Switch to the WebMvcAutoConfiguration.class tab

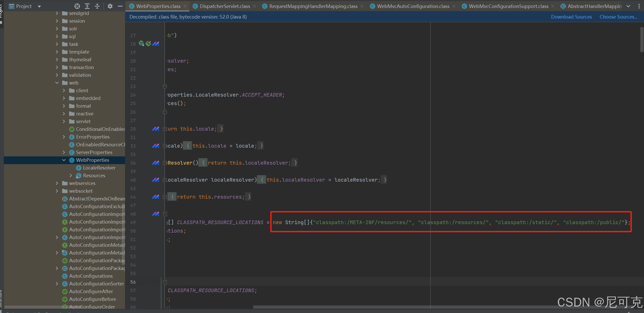[x=413, y=6]
